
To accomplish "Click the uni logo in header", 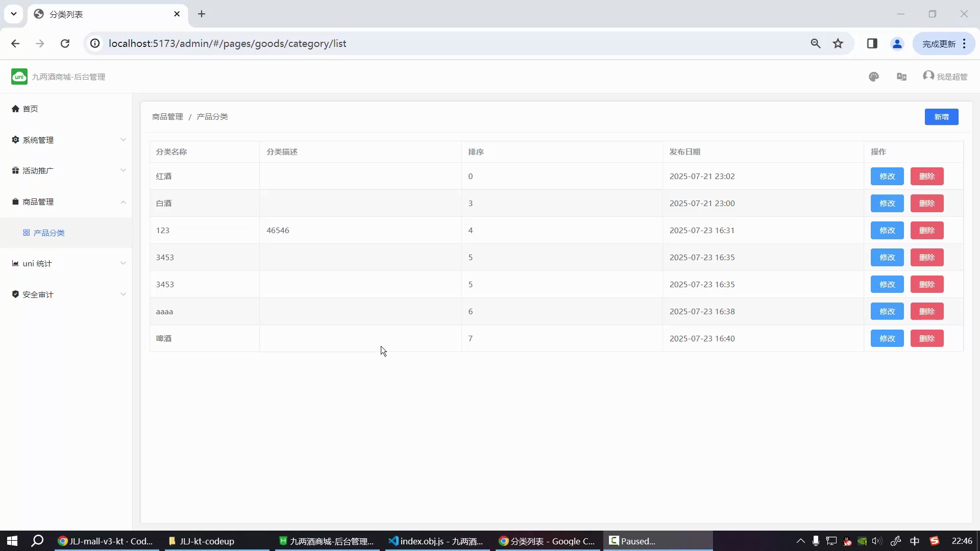I will tap(19, 77).
